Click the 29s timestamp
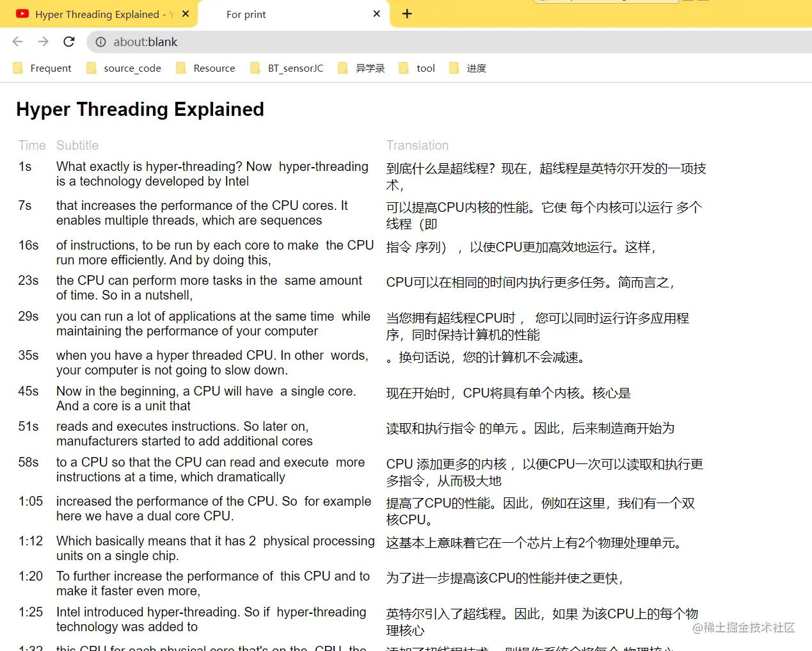This screenshot has height=651, width=812. (28, 316)
